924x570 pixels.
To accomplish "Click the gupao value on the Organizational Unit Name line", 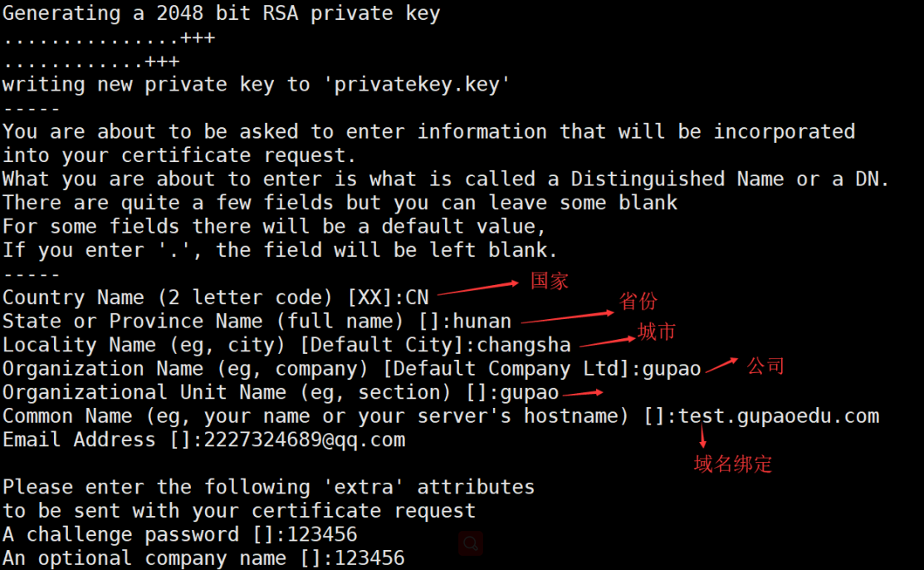I will tap(529, 392).
